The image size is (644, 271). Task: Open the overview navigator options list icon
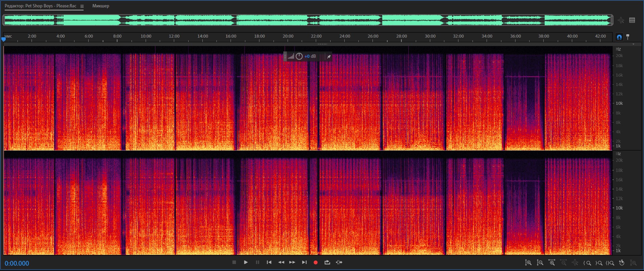(x=632, y=20)
